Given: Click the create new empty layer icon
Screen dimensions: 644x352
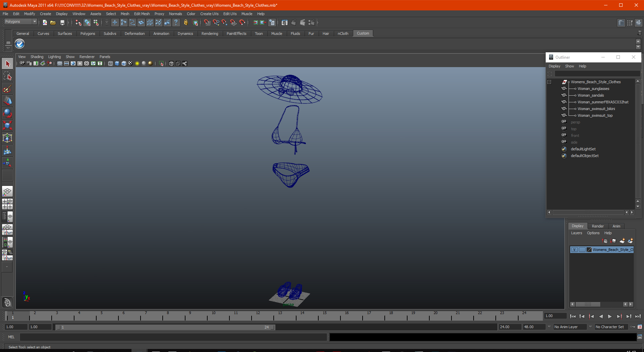Looking at the screenshot, I should [622, 241].
